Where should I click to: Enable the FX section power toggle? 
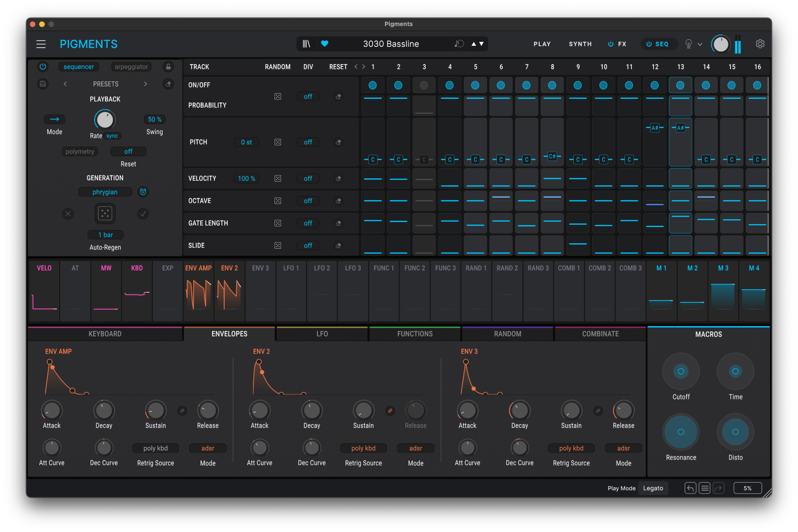point(610,44)
